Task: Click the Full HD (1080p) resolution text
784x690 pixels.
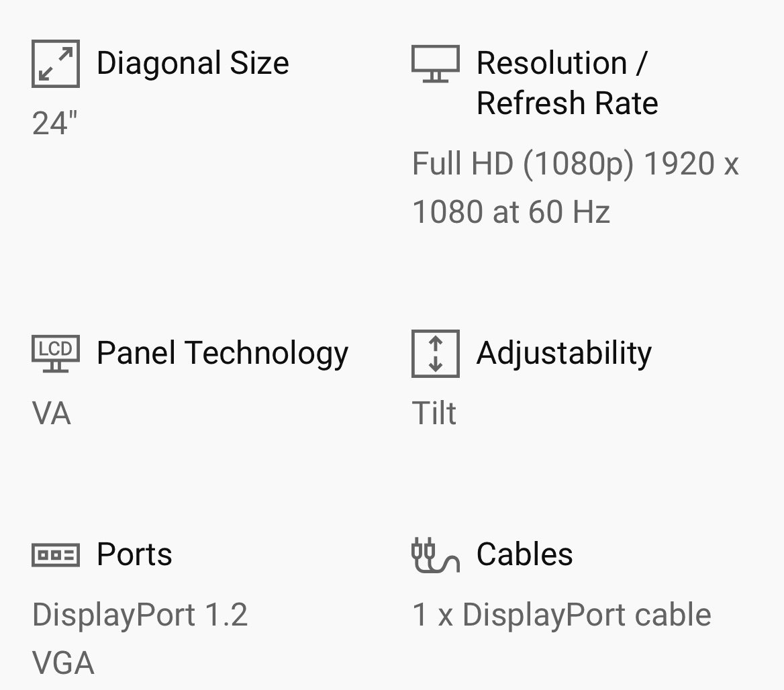Action: click(522, 164)
